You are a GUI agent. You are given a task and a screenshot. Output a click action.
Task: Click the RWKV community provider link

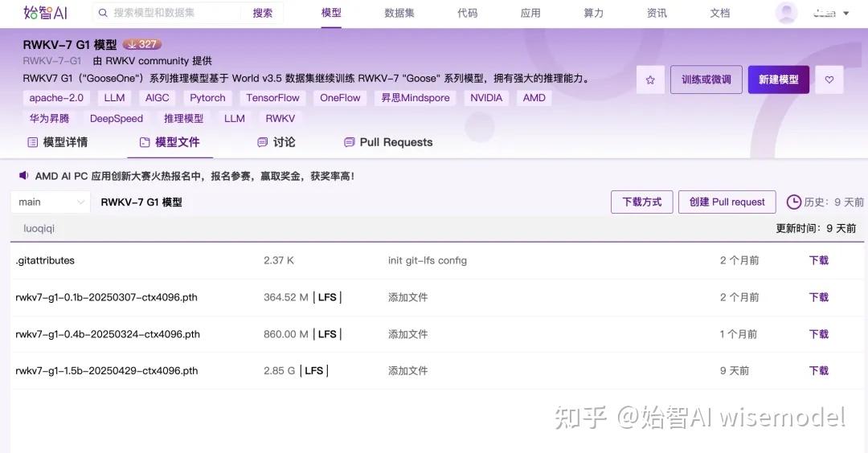point(147,61)
